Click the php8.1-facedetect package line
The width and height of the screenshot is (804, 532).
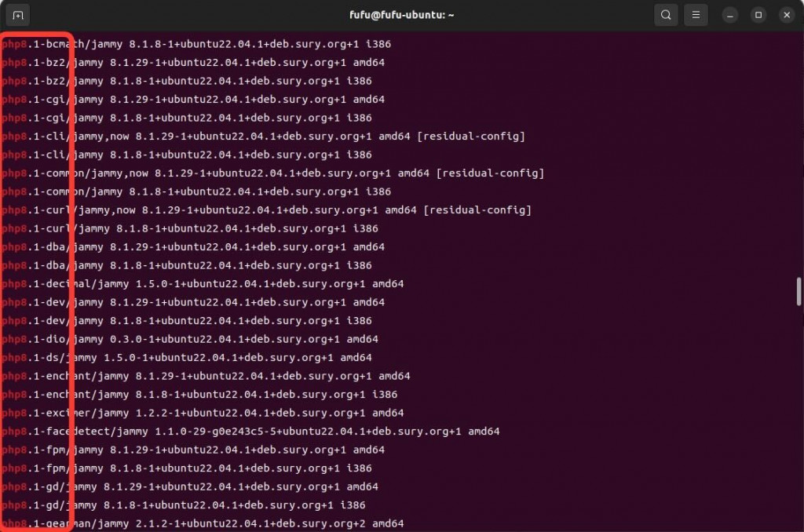(250, 432)
